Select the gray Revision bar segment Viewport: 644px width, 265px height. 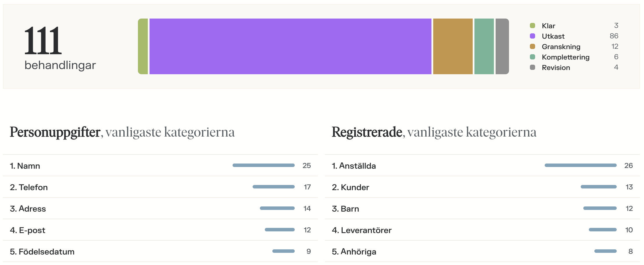(502, 46)
